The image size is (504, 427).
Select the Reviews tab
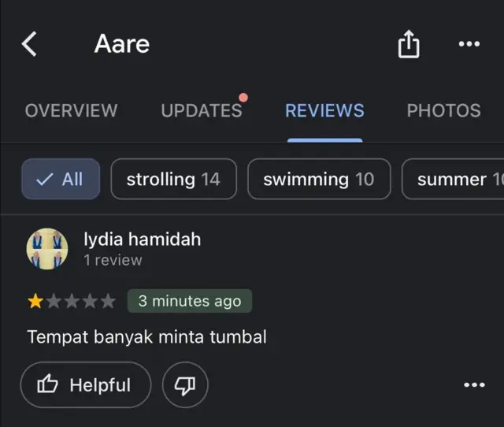(324, 111)
